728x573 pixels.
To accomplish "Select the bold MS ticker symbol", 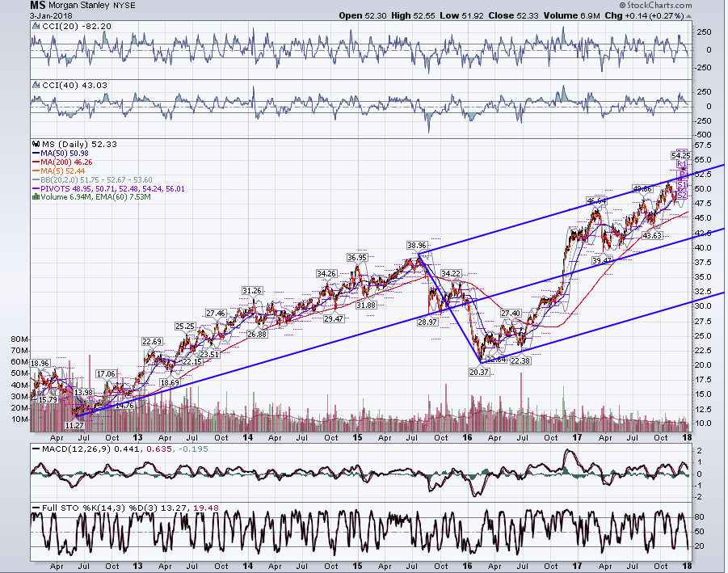I will [x=38, y=6].
